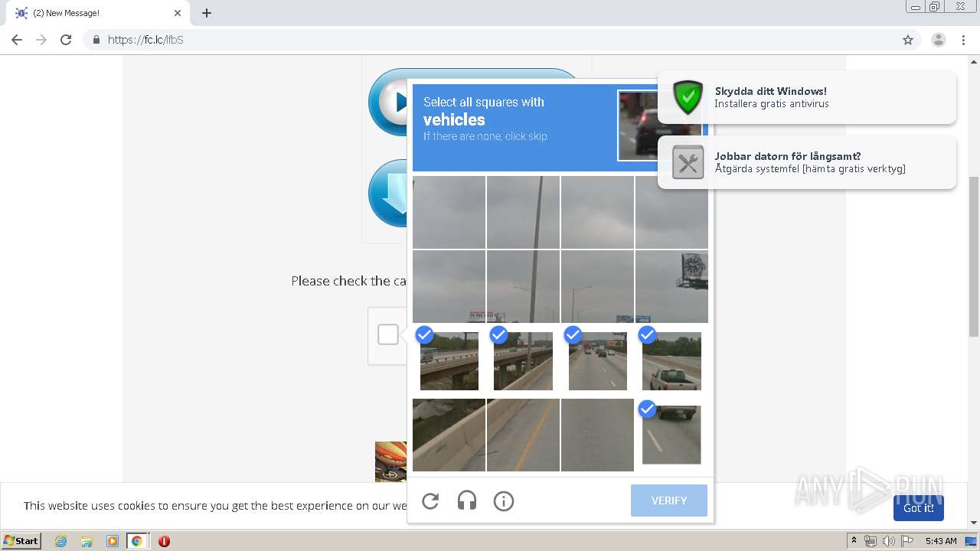Open the Jobbar datorn för långsamt notification
The width and height of the screenshot is (980, 551).
(806, 162)
